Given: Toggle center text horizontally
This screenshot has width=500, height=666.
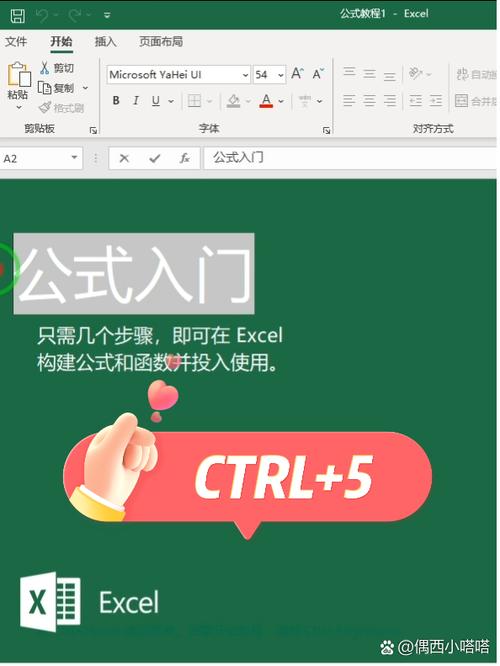Looking at the screenshot, I should [370, 101].
